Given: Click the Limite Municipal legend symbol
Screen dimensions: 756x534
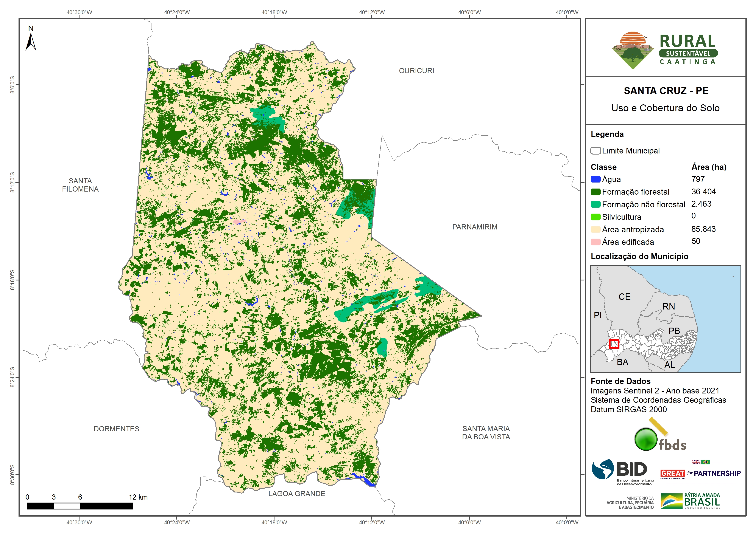Looking at the screenshot, I should click(595, 151).
